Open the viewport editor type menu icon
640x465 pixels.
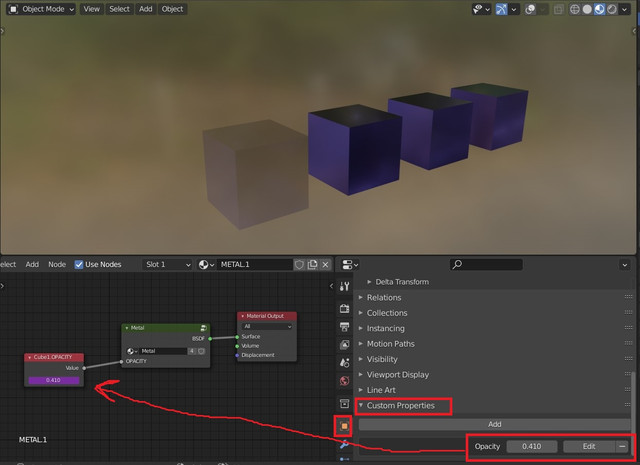13,9
